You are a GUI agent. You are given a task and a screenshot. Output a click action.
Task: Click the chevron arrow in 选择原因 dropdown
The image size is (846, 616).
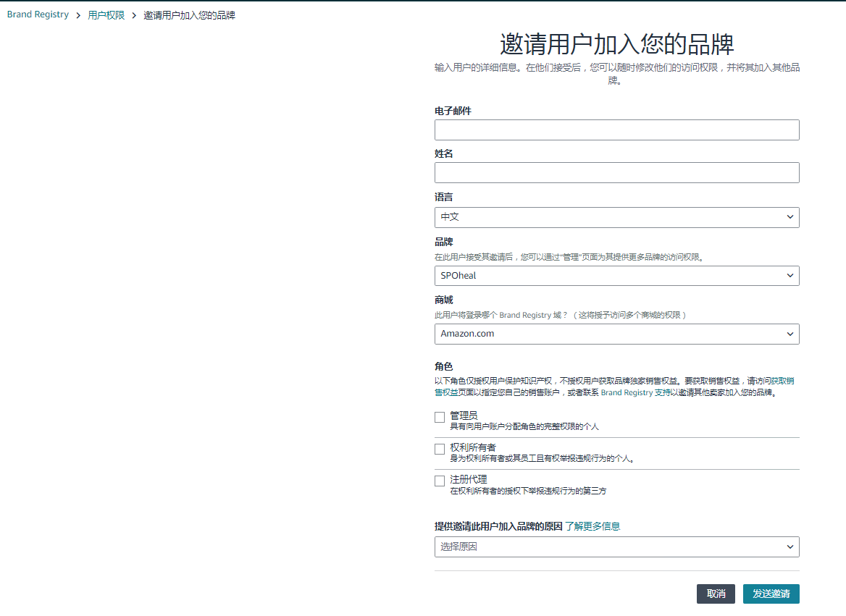[790, 547]
